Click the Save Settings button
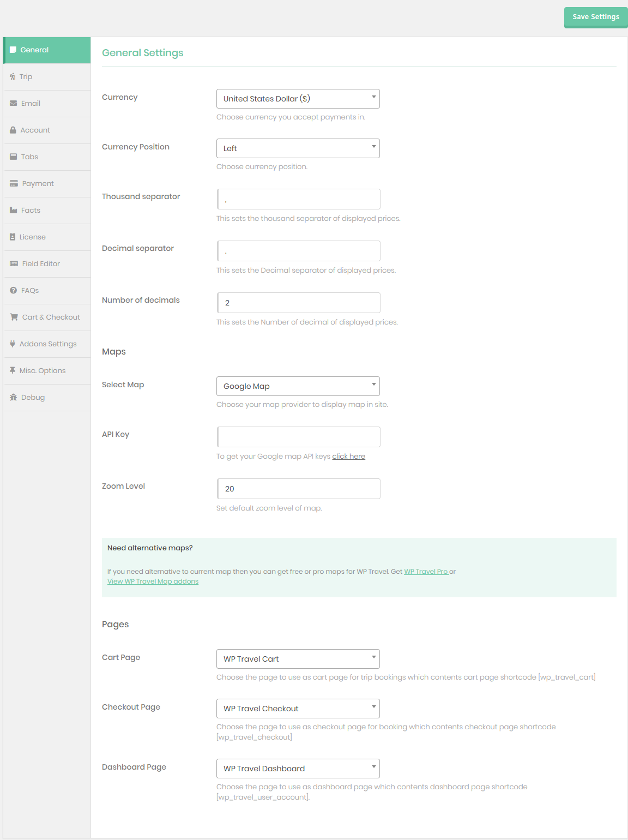The height and width of the screenshot is (840, 628). (595, 17)
